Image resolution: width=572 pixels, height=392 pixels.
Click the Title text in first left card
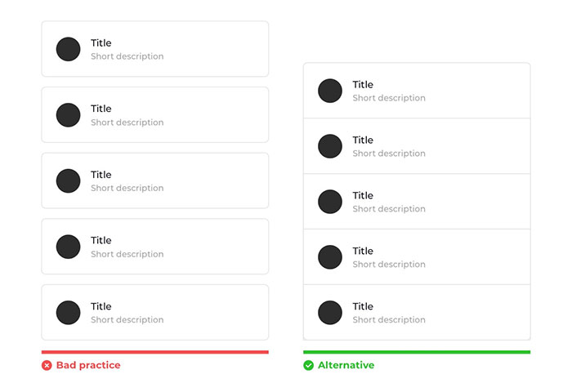[x=101, y=43]
